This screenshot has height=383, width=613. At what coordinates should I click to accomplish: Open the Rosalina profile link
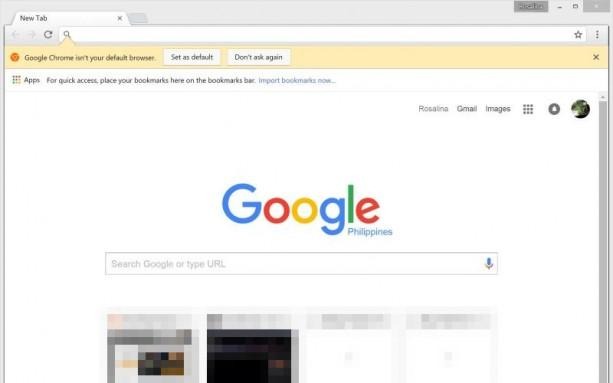[433, 109]
